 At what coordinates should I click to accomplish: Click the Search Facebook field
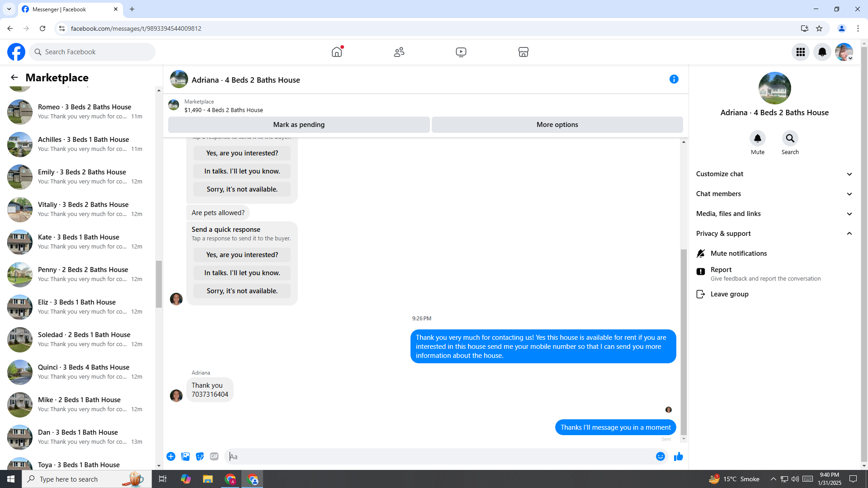(92, 52)
